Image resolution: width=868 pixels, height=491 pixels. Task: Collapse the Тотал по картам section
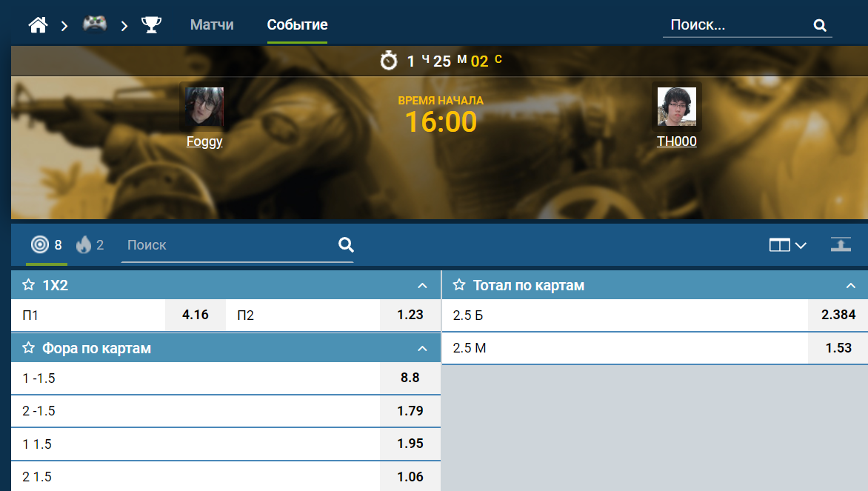pyautogui.click(x=851, y=286)
